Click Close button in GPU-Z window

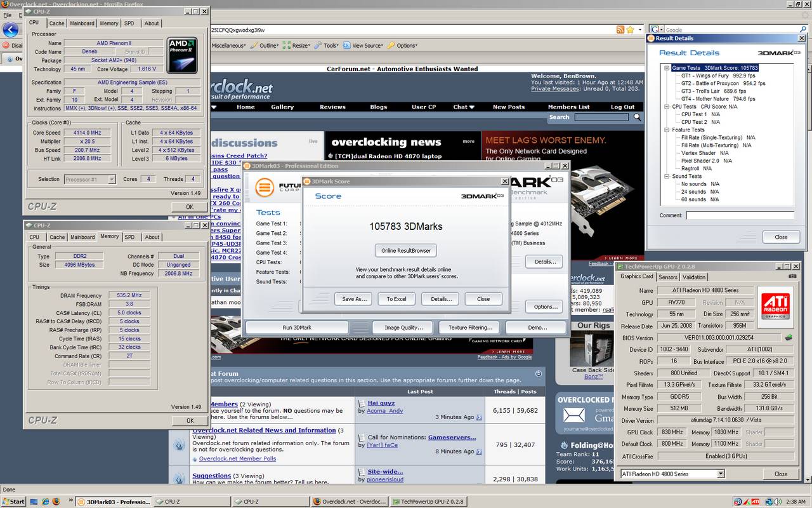781,474
